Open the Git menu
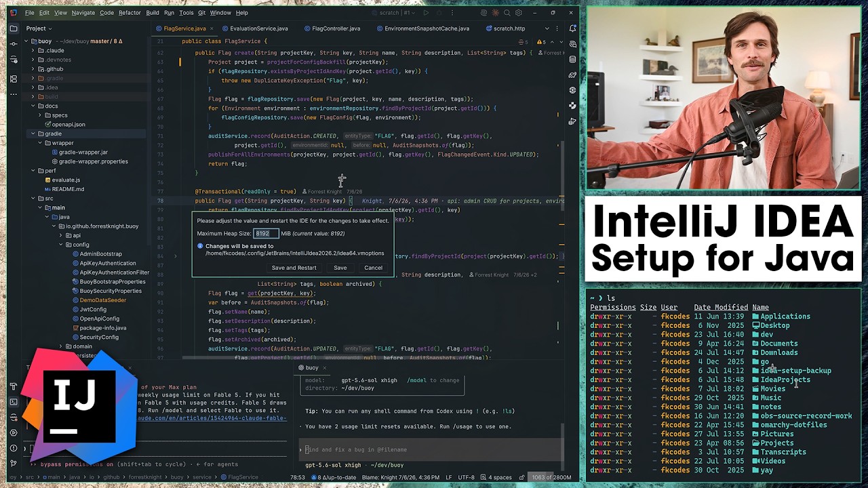Image resolution: width=868 pixels, height=488 pixels. [201, 13]
